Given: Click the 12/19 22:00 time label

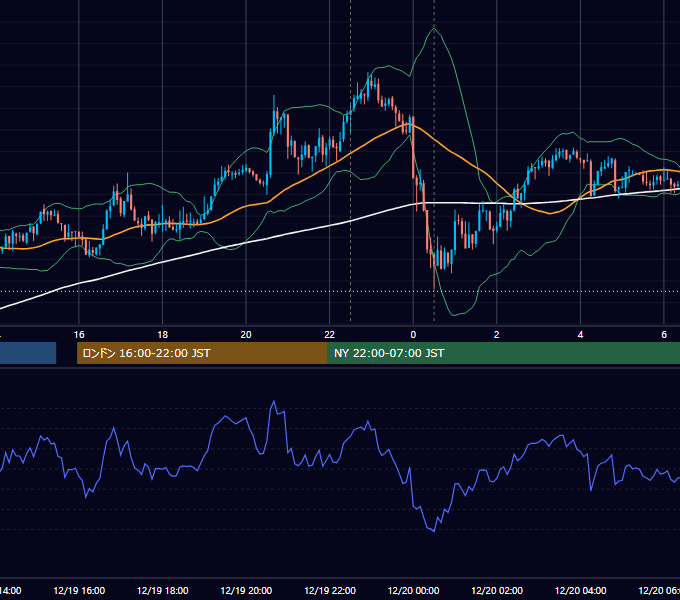Looking at the screenshot, I should (330, 590).
